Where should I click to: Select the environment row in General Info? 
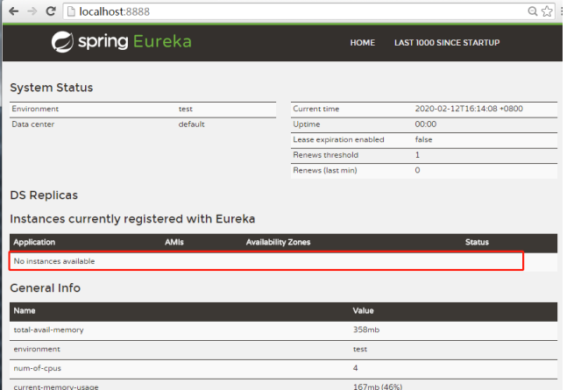pyautogui.click(x=284, y=350)
